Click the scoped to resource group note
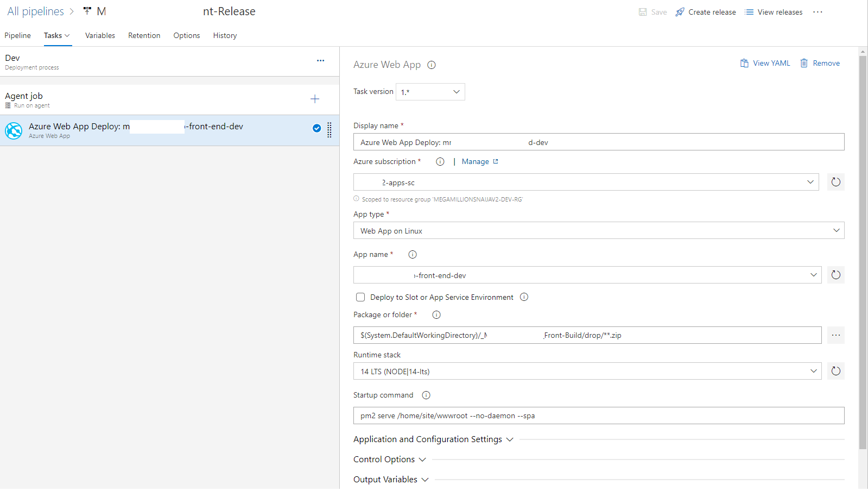 [442, 199]
